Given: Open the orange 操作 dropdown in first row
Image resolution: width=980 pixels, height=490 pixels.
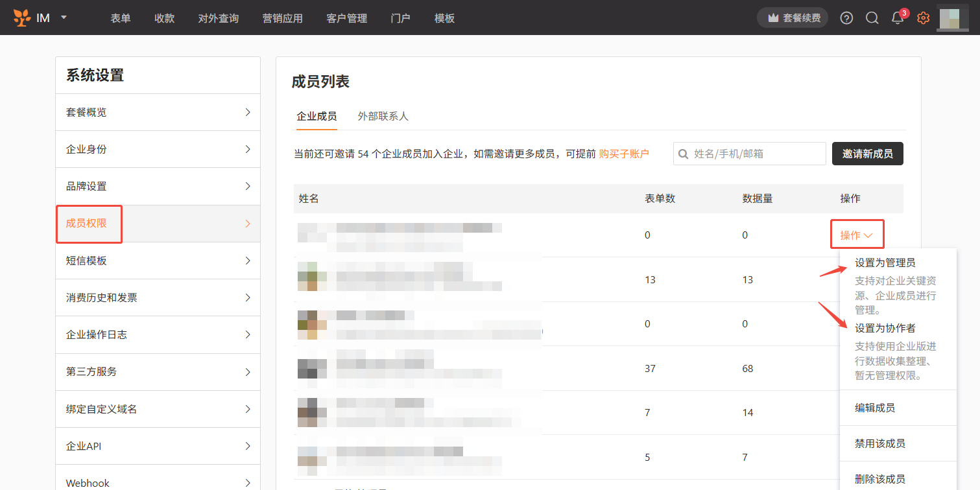Looking at the screenshot, I should [x=857, y=235].
